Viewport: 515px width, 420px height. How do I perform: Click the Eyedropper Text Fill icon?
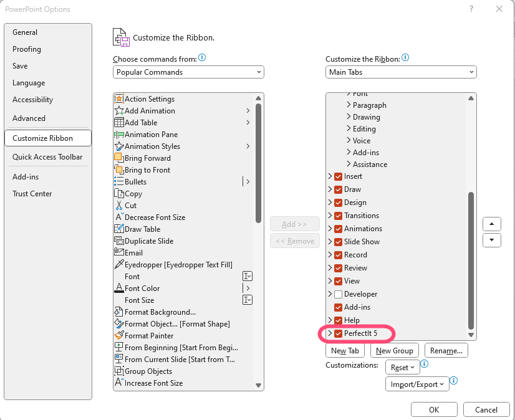(x=119, y=265)
